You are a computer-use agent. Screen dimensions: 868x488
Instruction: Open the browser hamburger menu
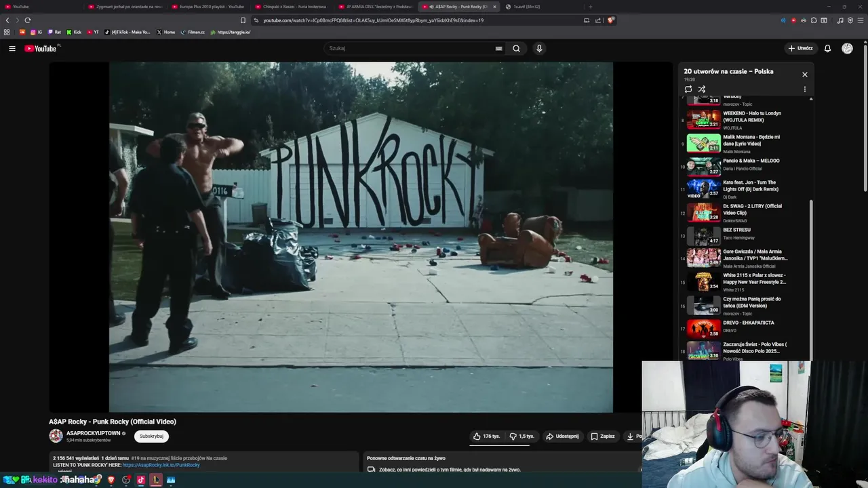point(861,20)
